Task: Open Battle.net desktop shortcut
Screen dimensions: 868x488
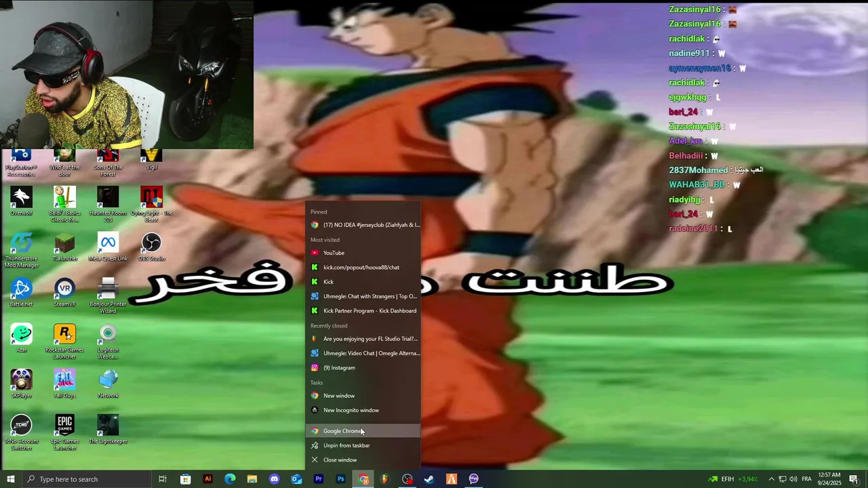Action: tap(21, 293)
